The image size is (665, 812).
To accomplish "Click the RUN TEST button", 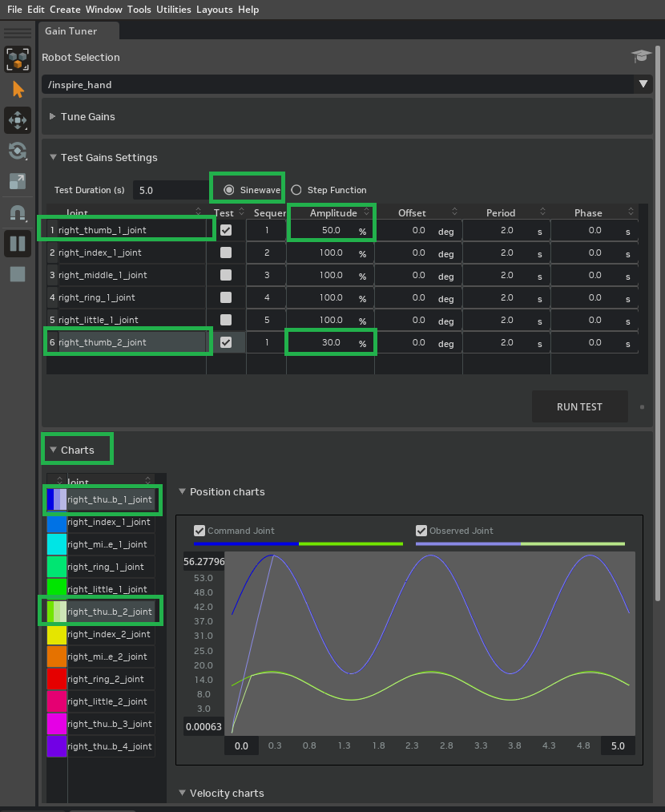I will coord(579,406).
